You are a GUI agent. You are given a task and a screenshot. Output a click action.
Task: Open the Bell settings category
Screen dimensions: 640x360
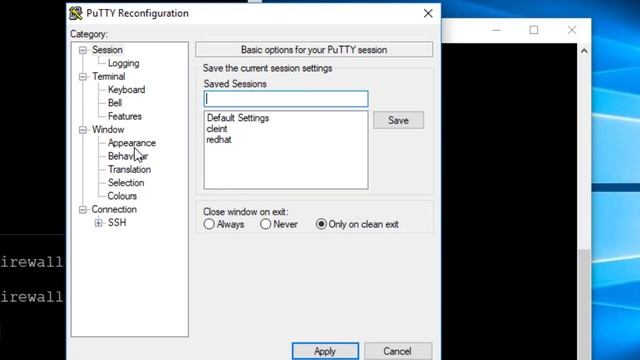pyautogui.click(x=115, y=103)
